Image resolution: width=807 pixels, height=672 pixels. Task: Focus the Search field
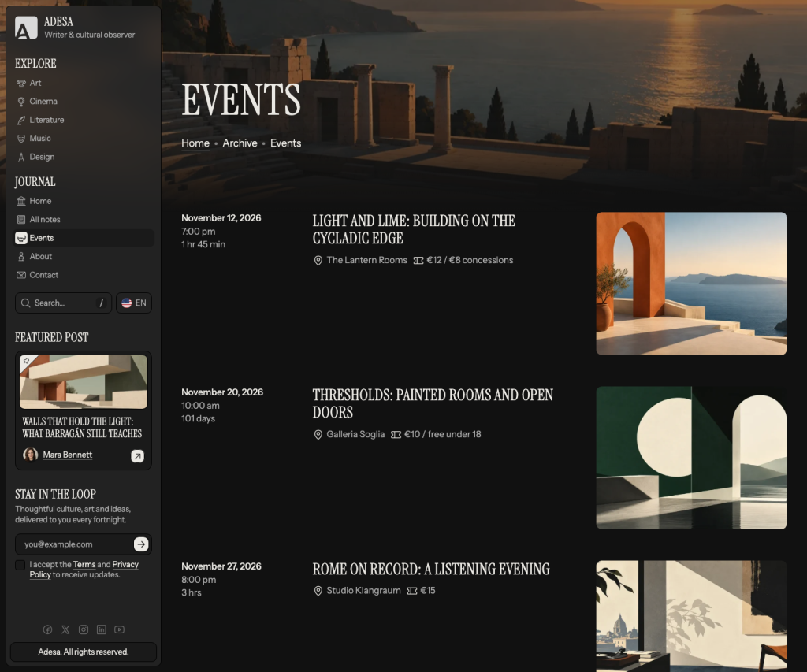pyautogui.click(x=63, y=303)
